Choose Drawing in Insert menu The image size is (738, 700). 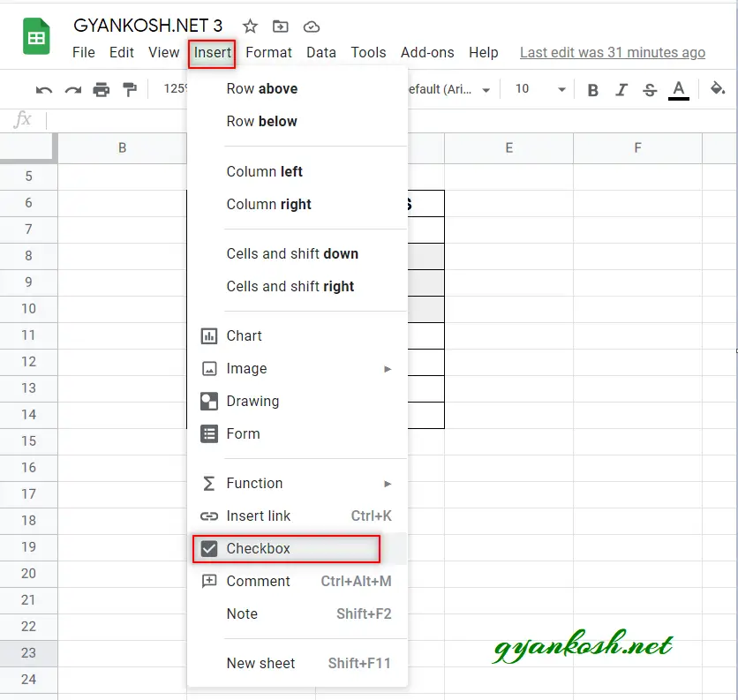pyautogui.click(x=297, y=401)
